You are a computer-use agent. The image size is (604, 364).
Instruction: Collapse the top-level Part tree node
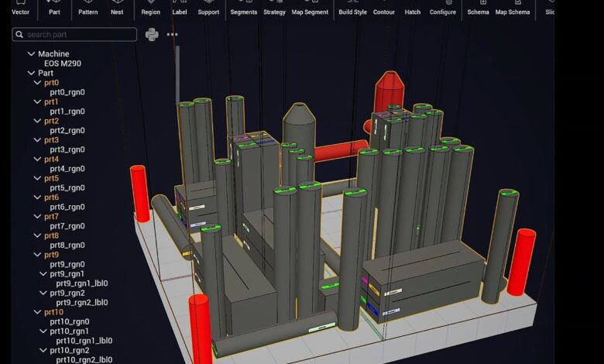[x=31, y=74]
